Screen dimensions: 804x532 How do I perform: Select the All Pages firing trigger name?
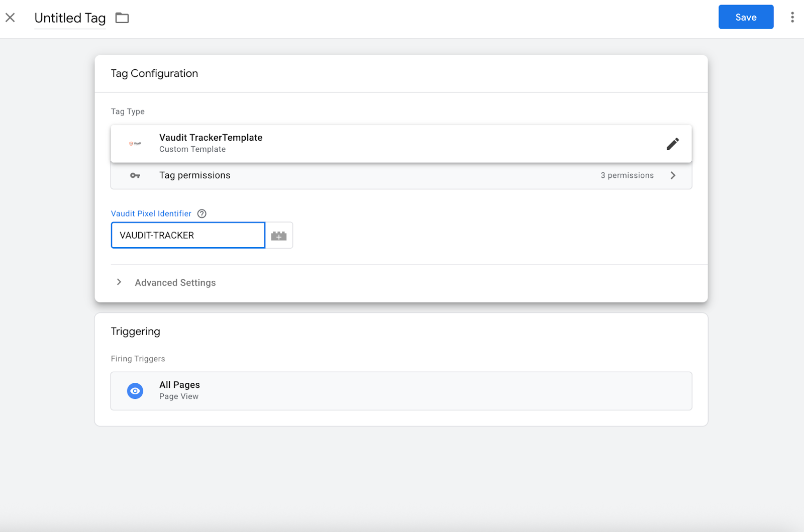click(179, 385)
